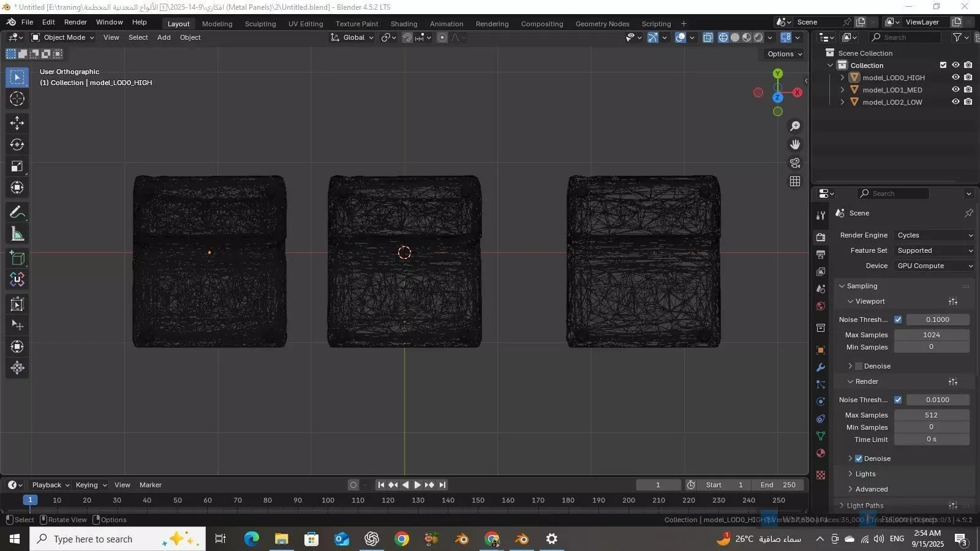Select the Cursor tool in the toolbar
The image size is (980, 551).
17,99
